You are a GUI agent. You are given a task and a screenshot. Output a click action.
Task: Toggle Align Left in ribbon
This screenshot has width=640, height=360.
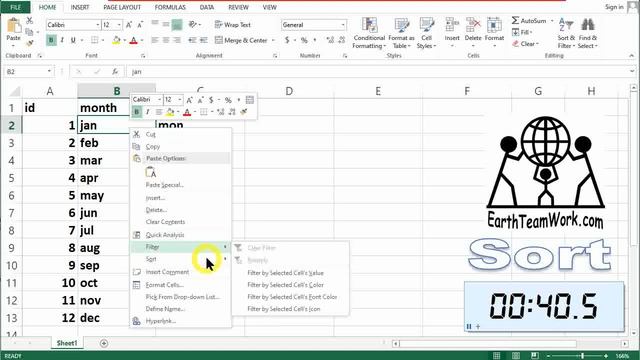[155, 40]
